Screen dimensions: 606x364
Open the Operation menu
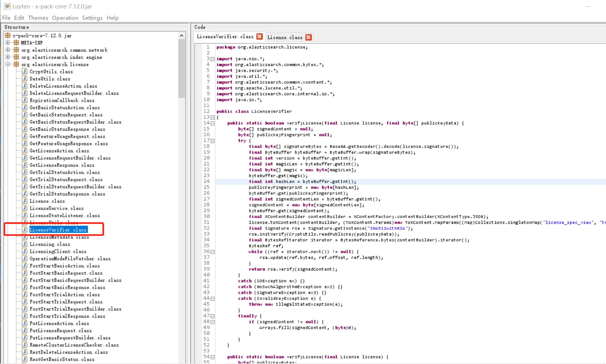65,18
